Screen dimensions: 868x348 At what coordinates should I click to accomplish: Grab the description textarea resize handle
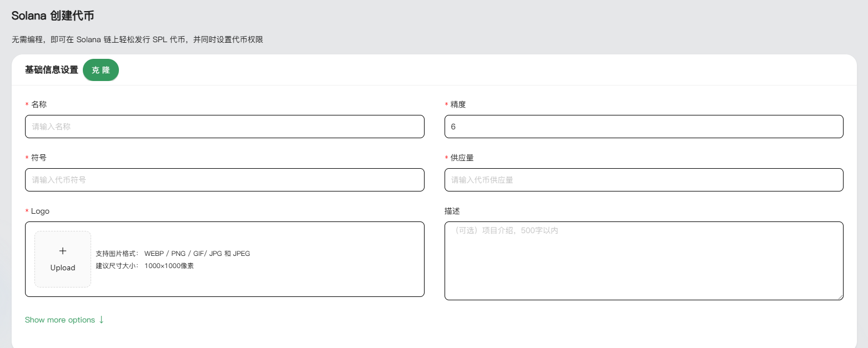coord(840,296)
